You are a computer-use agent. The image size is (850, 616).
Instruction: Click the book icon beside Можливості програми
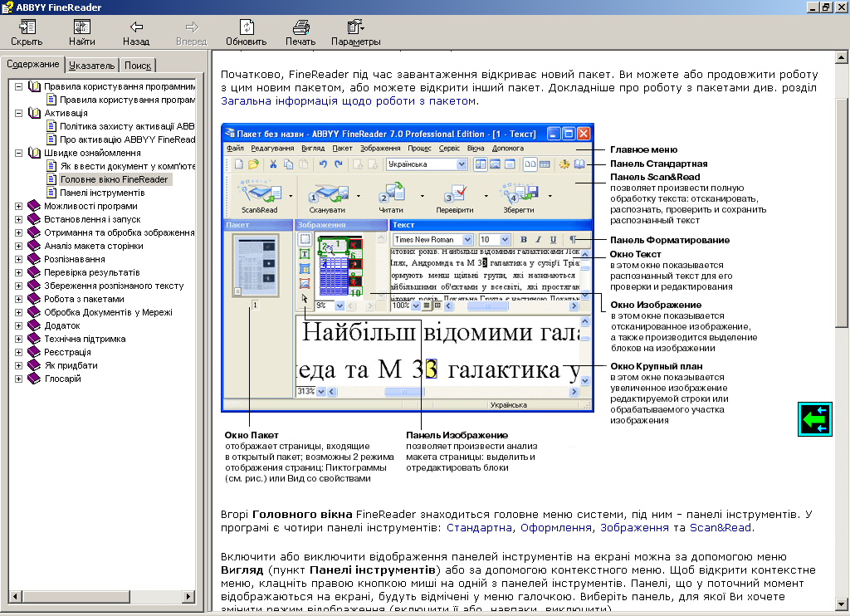tap(34, 206)
